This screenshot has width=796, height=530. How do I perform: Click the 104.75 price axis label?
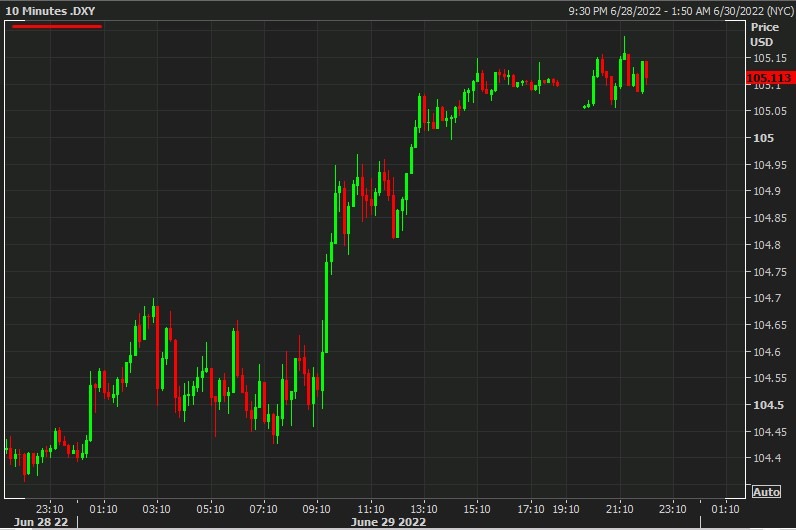[770, 272]
